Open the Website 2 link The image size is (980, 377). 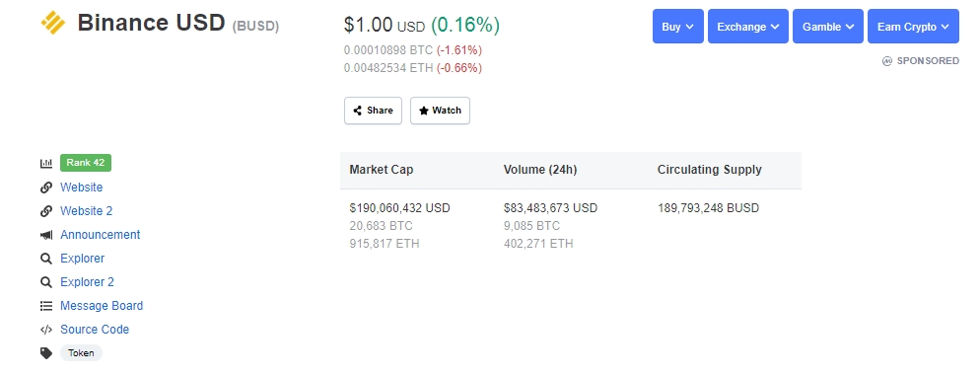click(x=86, y=211)
